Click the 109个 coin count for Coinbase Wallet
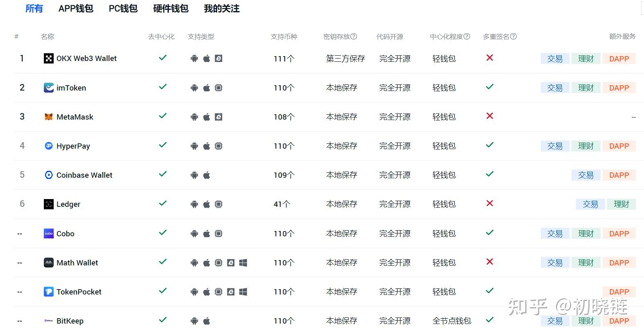This screenshot has height=333, width=644. point(284,175)
